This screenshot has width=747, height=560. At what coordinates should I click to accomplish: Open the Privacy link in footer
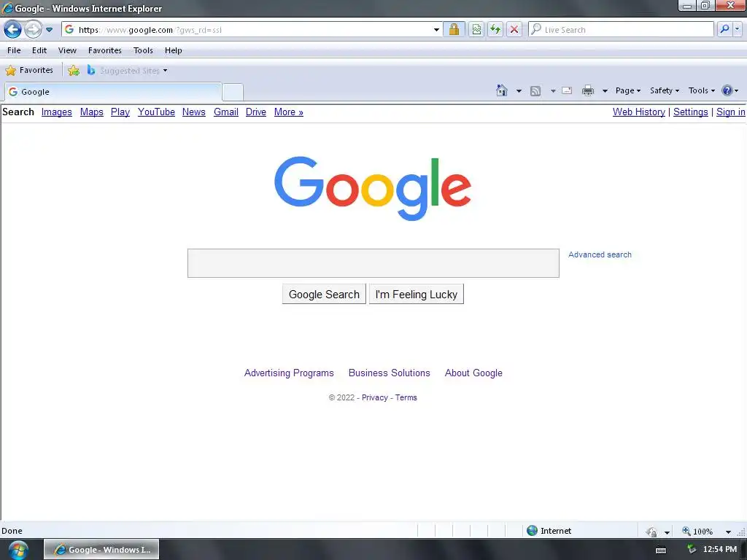(x=374, y=397)
